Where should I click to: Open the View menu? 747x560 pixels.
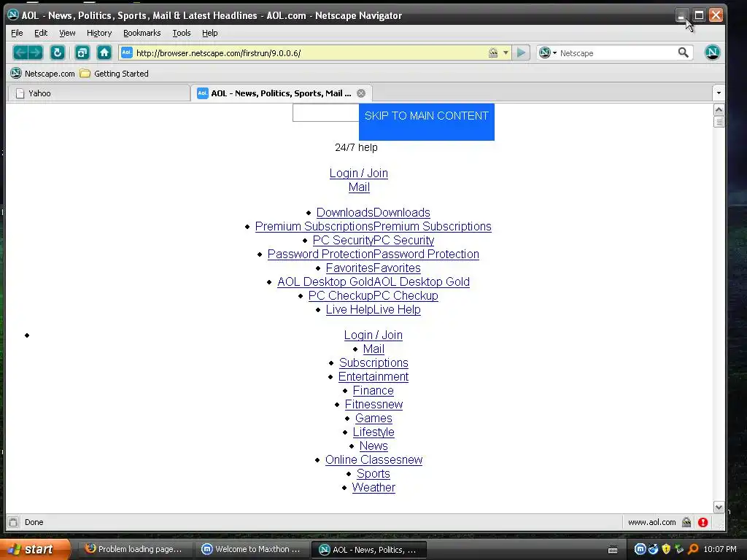point(67,33)
